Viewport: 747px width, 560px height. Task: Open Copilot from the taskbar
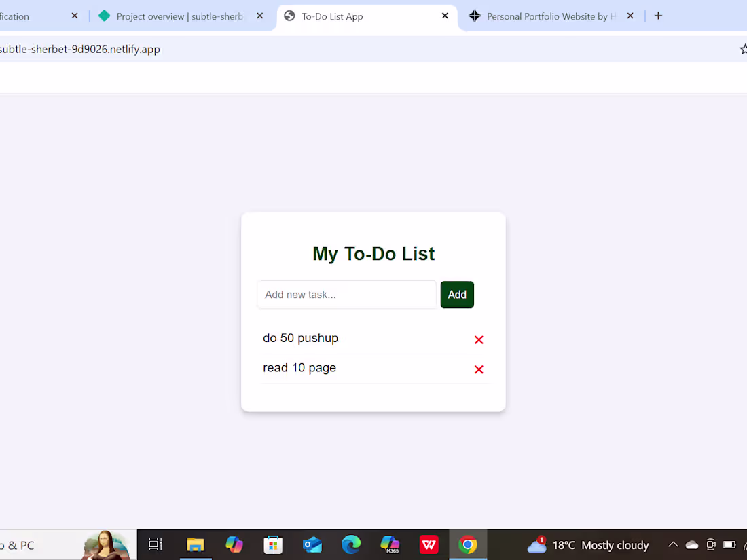point(234,544)
